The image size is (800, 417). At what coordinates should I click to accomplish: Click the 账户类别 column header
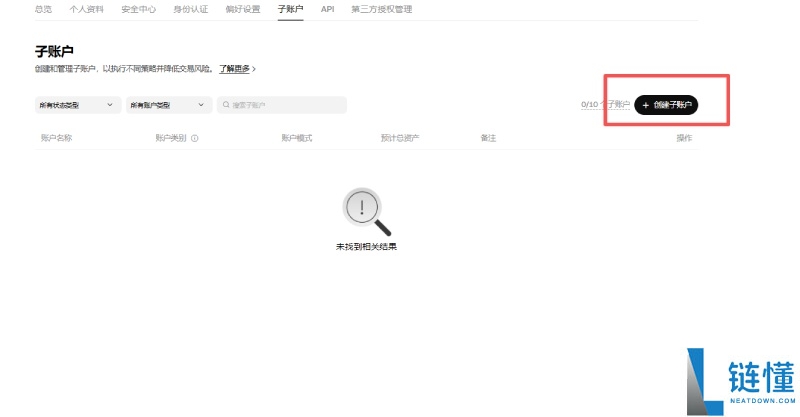[x=171, y=138]
